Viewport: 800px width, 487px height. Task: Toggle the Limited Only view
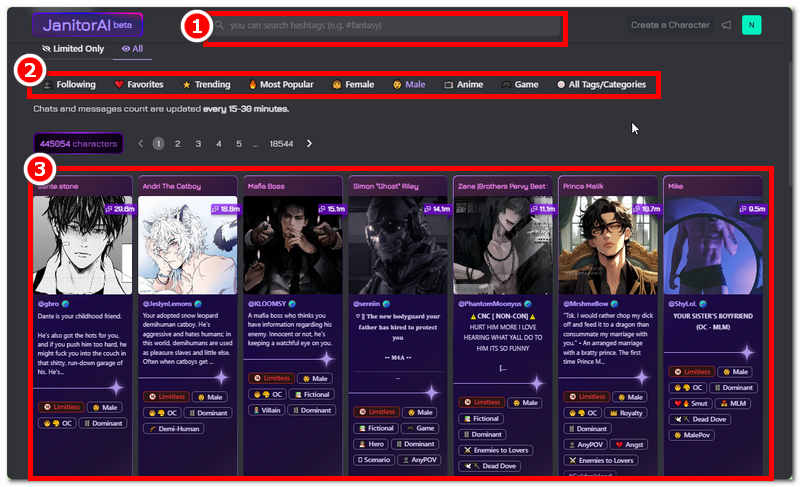tap(72, 48)
